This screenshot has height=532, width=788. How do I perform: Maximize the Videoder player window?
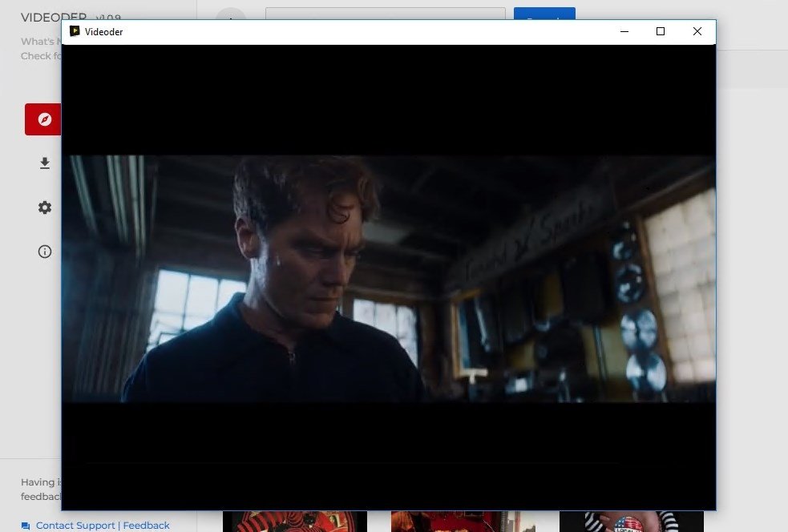tap(661, 32)
